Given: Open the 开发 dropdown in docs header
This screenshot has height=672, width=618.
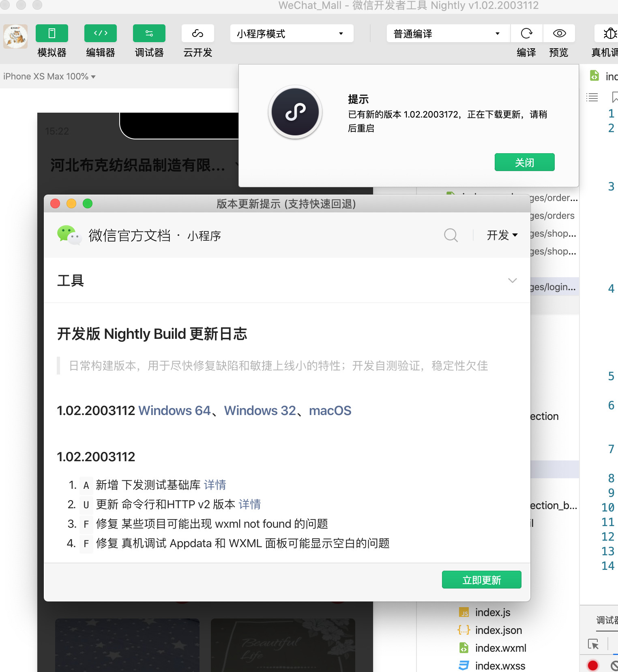Looking at the screenshot, I should (502, 235).
